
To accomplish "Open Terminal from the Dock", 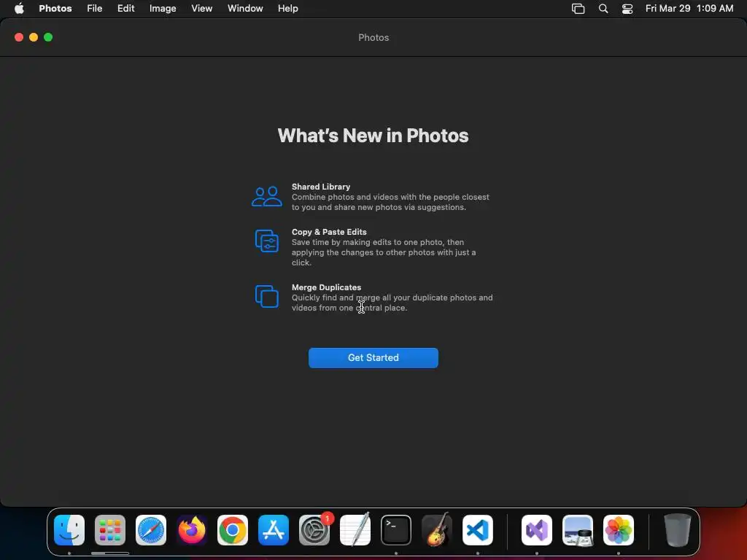I will [396, 530].
